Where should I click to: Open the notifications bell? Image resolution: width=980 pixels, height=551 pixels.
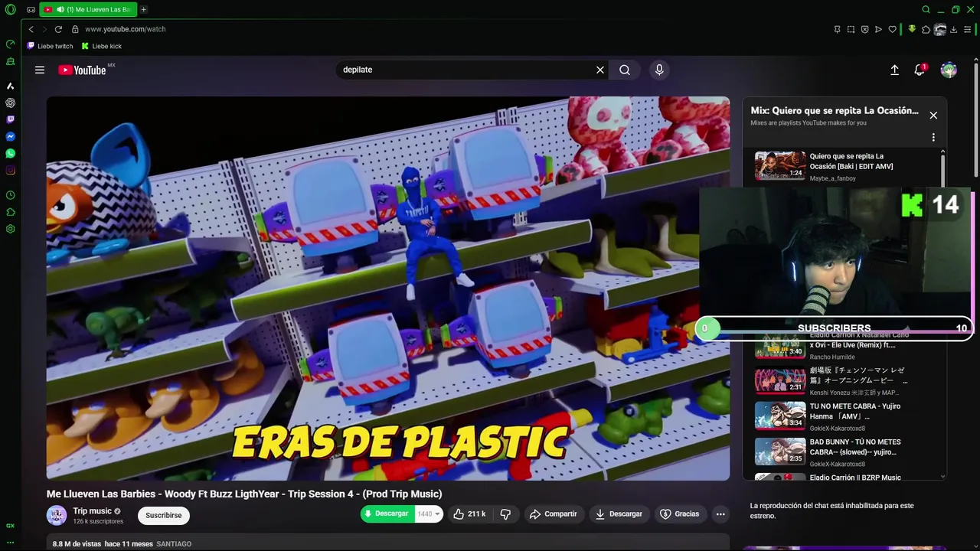coord(920,70)
